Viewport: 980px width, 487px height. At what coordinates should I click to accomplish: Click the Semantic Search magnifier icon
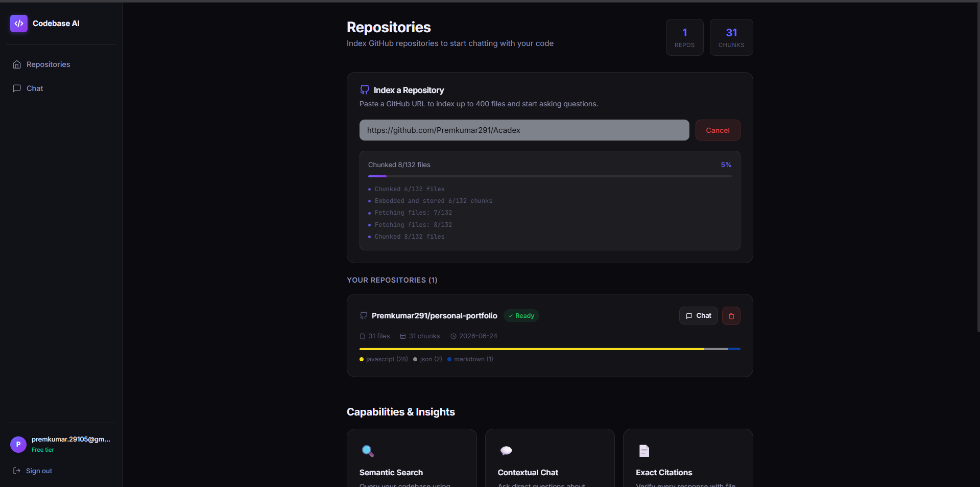tap(368, 451)
